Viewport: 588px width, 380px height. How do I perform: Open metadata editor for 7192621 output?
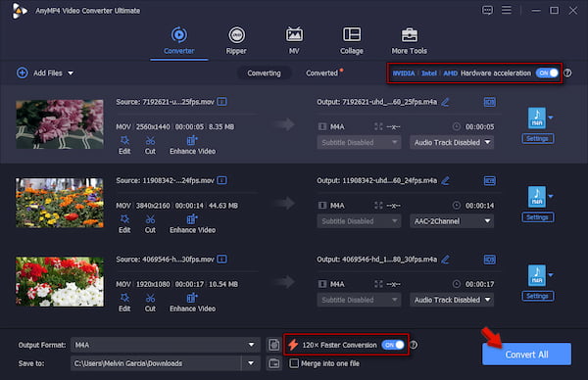pyautogui.click(x=489, y=102)
